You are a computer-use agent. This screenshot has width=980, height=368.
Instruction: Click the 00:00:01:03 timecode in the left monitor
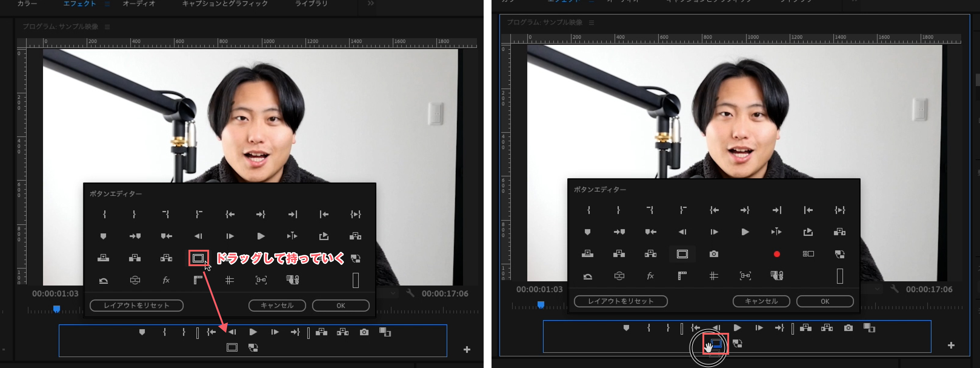55,293
